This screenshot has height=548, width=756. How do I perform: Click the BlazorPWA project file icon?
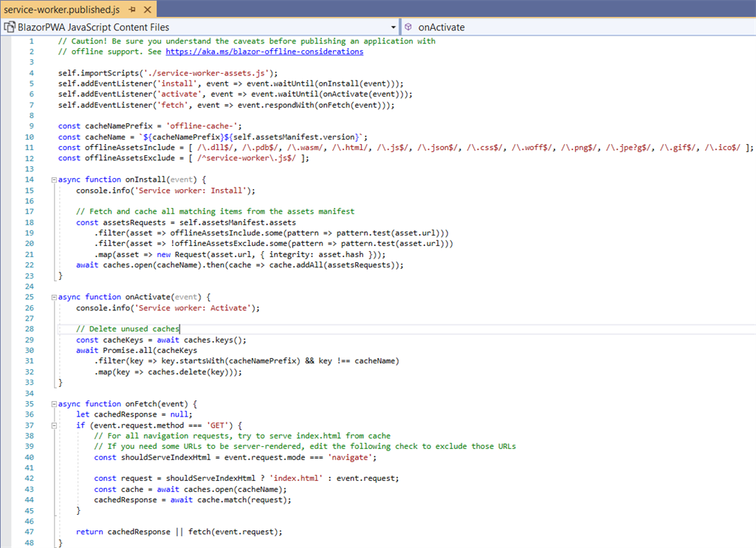pos(10,27)
